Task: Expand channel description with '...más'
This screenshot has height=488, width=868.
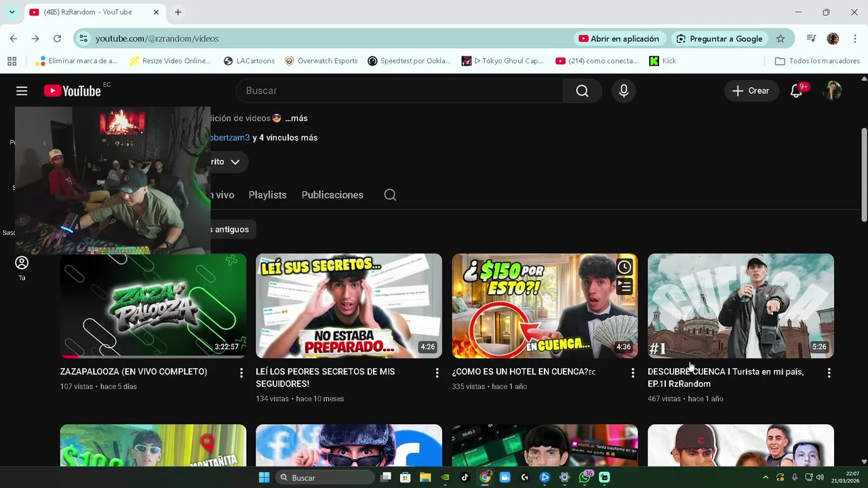Action: (296, 119)
